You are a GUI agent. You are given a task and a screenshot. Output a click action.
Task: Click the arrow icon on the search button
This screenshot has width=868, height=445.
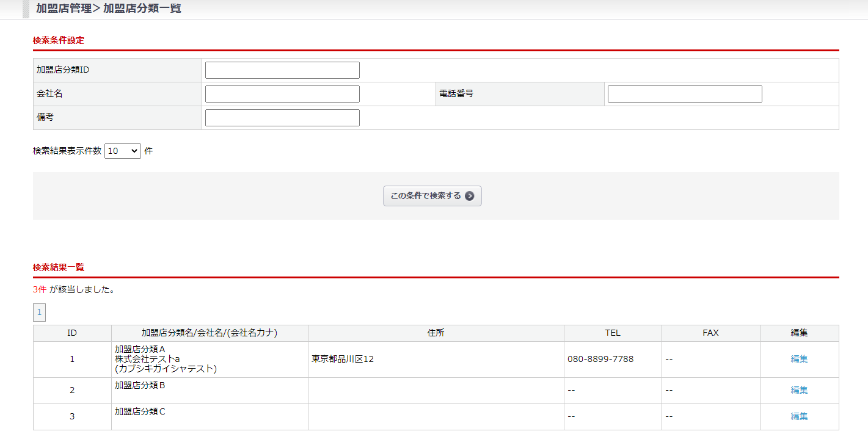point(469,196)
